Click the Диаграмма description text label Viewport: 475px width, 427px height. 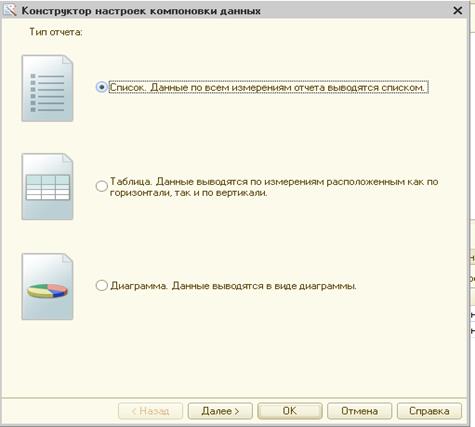[233, 286]
